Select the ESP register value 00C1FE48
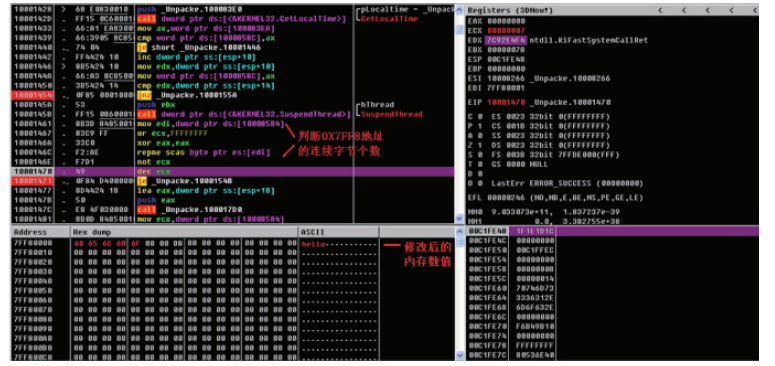 [507, 59]
